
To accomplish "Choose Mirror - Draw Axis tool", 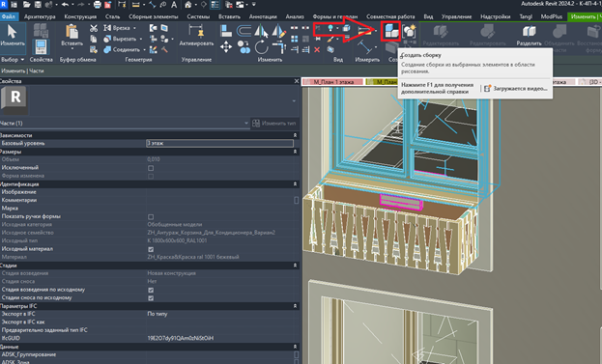I will pos(278,31).
